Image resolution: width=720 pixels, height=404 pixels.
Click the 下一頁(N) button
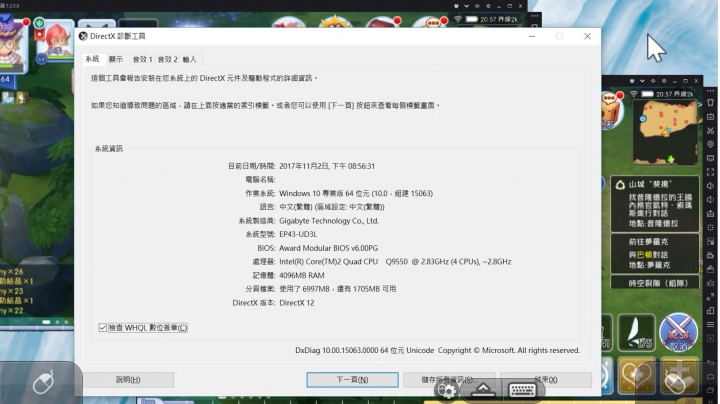pyautogui.click(x=352, y=380)
